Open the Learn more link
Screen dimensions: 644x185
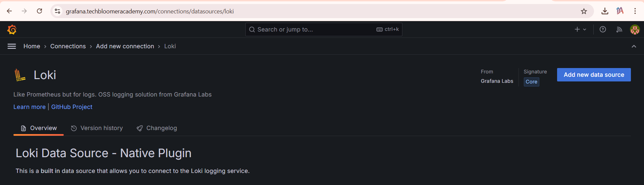click(x=30, y=107)
